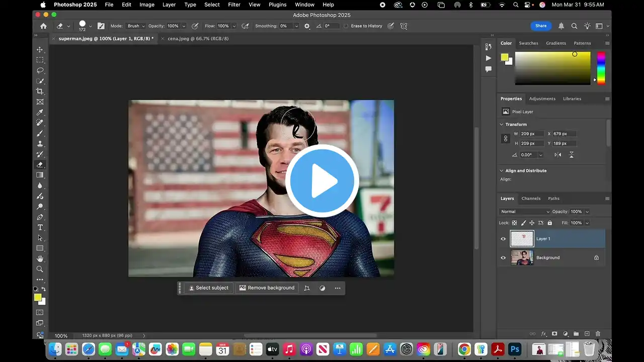Click the trash icon to delete layer
The image size is (644, 362).
click(x=598, y=334)
